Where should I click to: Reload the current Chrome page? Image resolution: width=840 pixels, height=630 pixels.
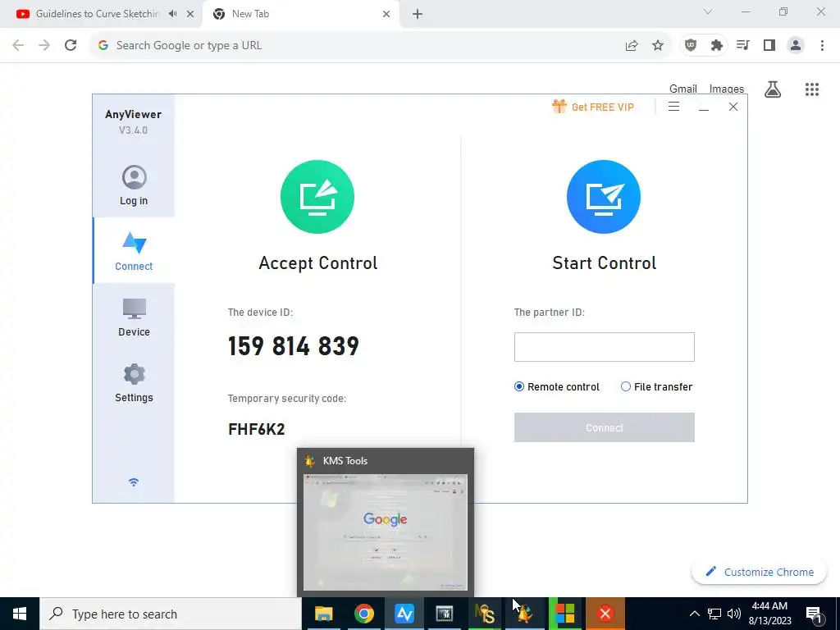pos(71,45)
